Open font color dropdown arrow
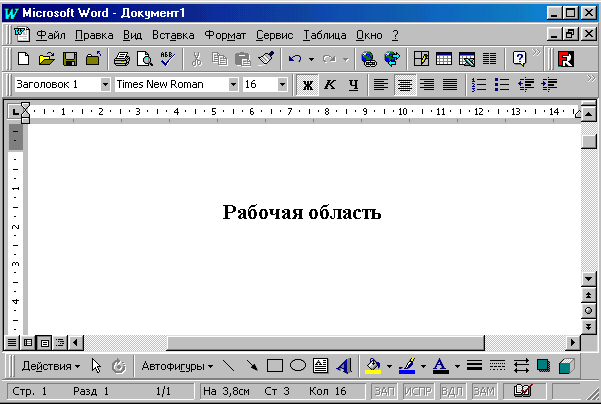The image size is (601, 404). tap(457, 366)
